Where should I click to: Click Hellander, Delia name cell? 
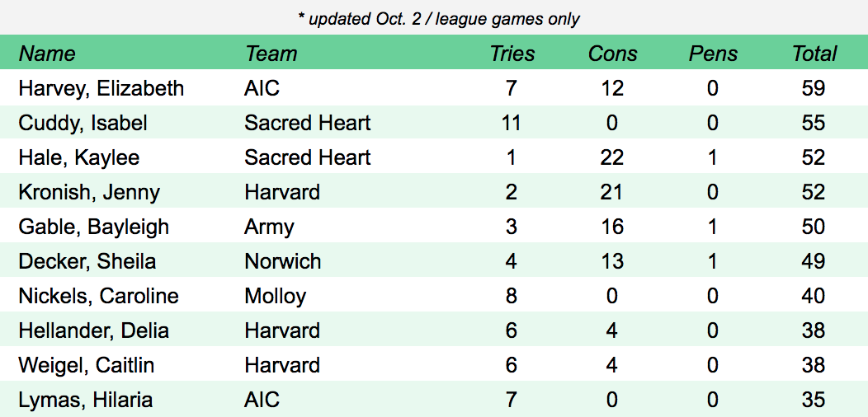pyautogui.click(x=93, y=330)
